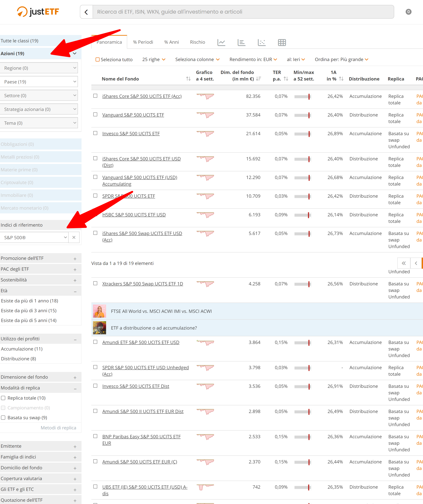
Task: Filter by Accumulazione (11)
Action: tap(22, 349)
